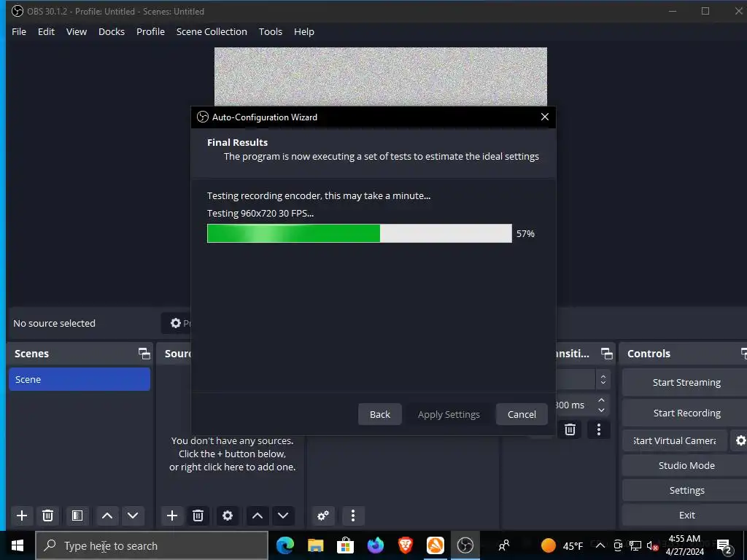Open transition properties three-dot menu
This screenshot has height=560, width=747.
point(599,429)
